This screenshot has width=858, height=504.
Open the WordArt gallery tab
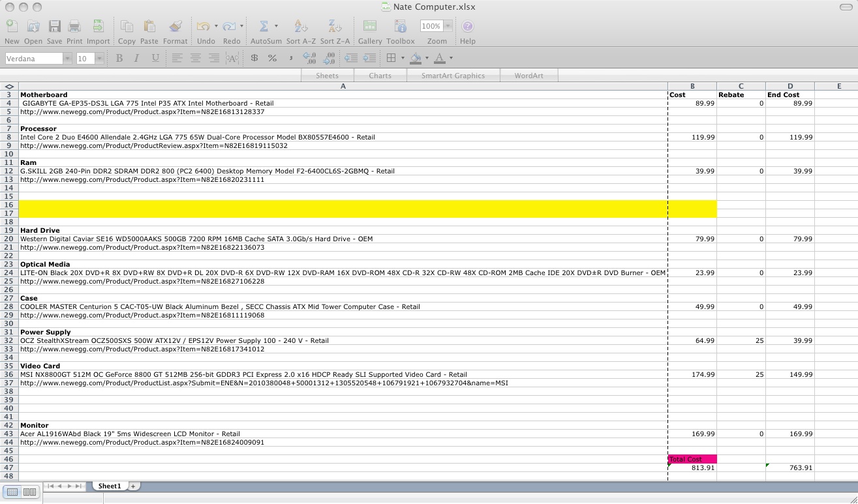pos(529,76)
